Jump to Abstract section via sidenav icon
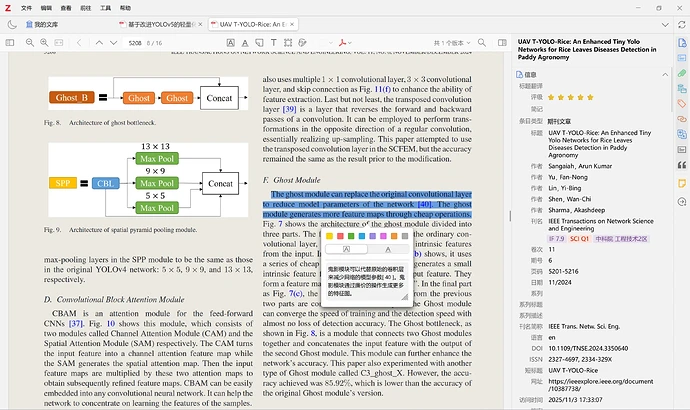Screen dimensions: 690x410 coord(682,58)
